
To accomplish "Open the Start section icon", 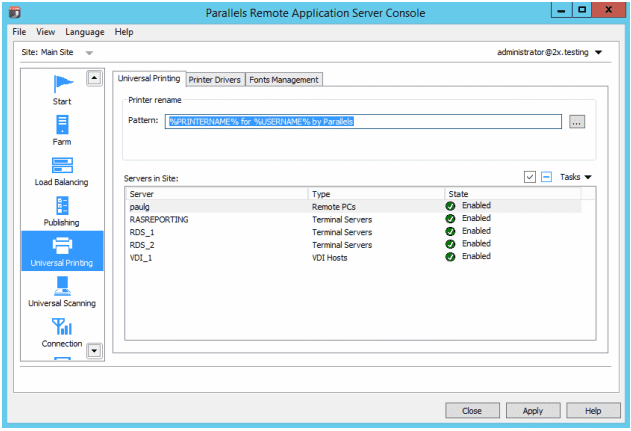I will 63,84.
